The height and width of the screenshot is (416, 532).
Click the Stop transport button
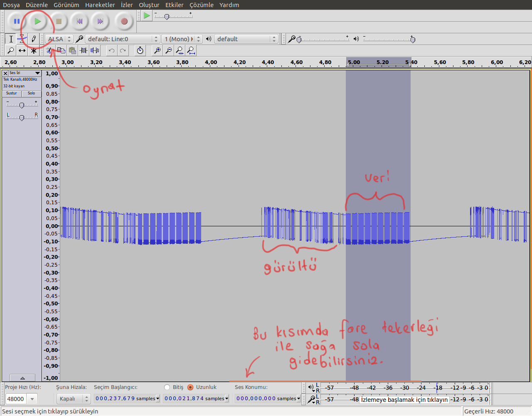click(59, 21)
